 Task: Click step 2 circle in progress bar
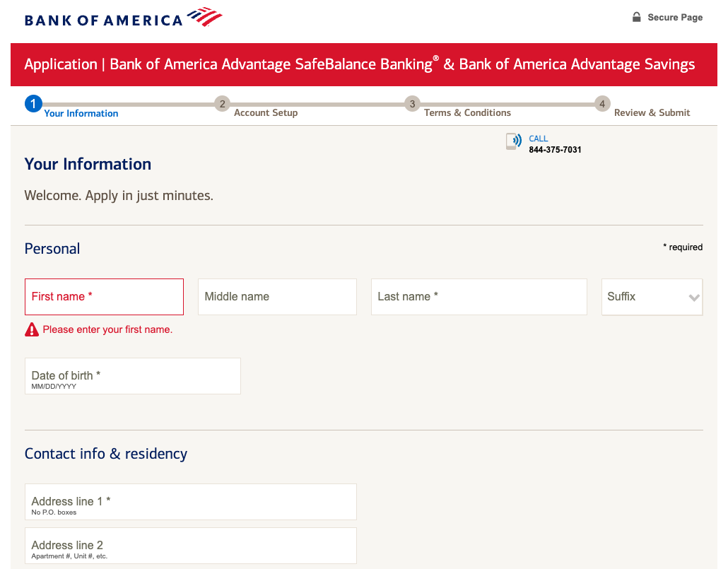(222, 105)
